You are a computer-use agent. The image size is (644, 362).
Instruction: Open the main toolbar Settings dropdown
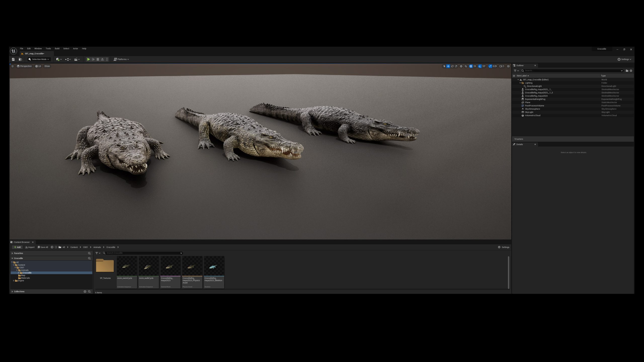[x=624, y=59]
